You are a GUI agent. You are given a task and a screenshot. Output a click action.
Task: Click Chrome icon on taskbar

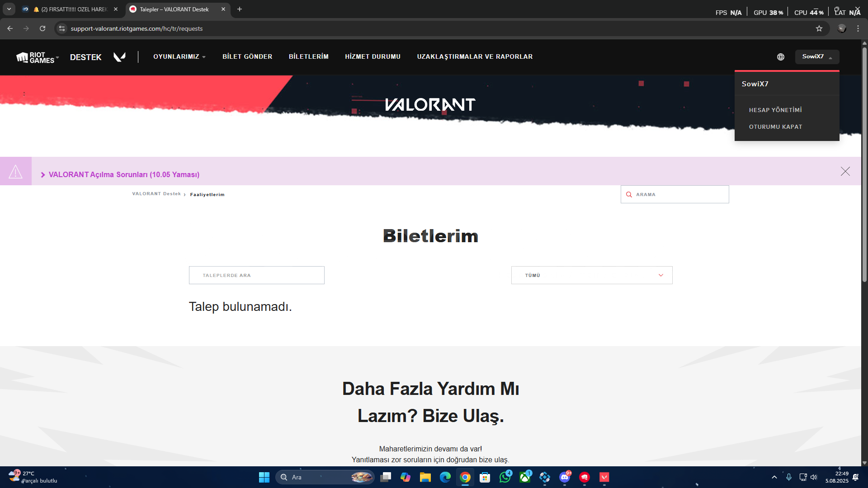click(x=465, y=477)
